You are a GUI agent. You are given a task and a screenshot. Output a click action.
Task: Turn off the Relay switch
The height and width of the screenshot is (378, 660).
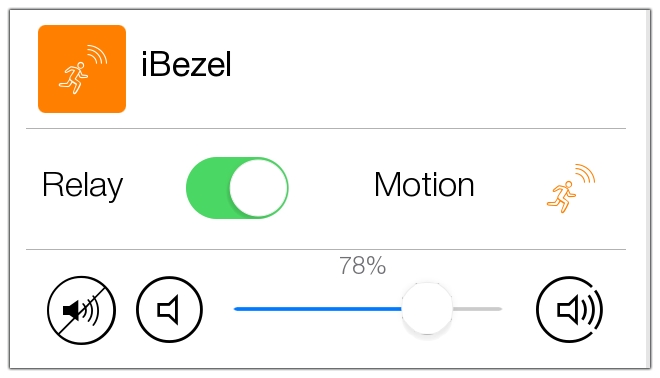click(x=237, y=188)
